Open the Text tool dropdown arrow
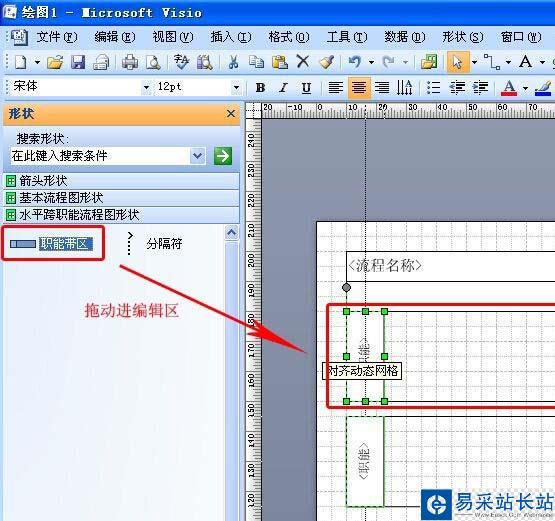The image size is (555, 521). [542, 63]
